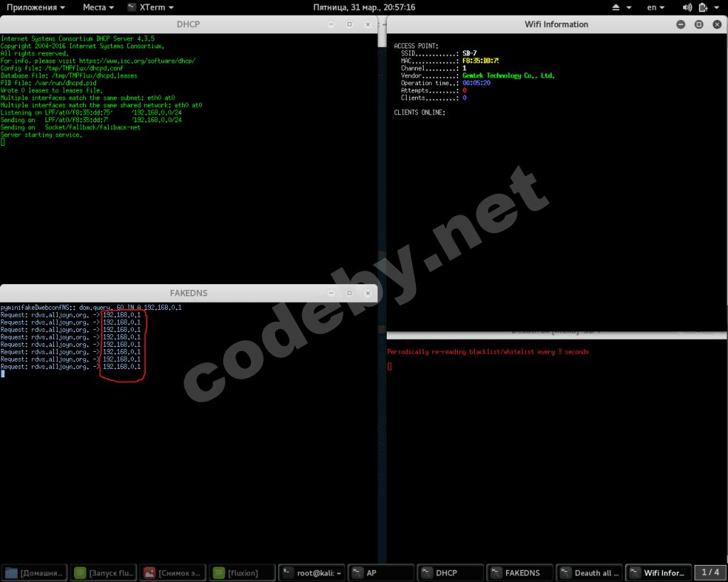Click the line PID file: /var/run/dhcpd.pid
The width and height of the screenshot is (728, 582).
(48, 83)
